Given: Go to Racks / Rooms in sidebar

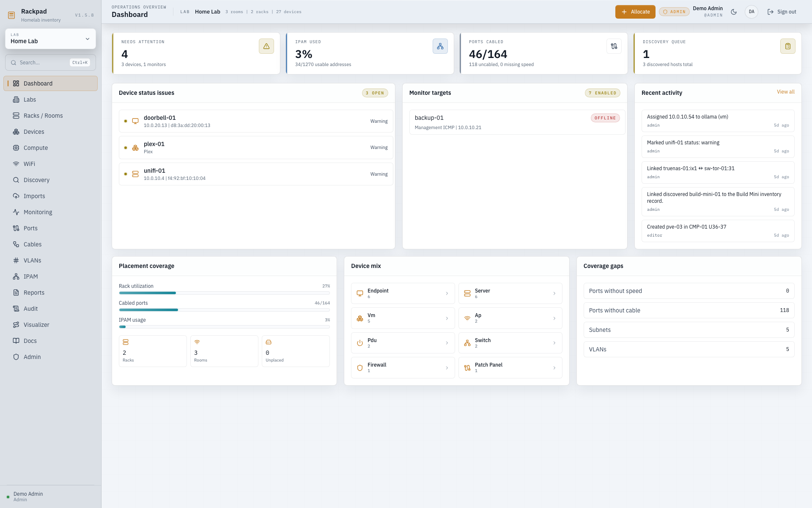Looking at the screenshot, I should coord(50,116).
